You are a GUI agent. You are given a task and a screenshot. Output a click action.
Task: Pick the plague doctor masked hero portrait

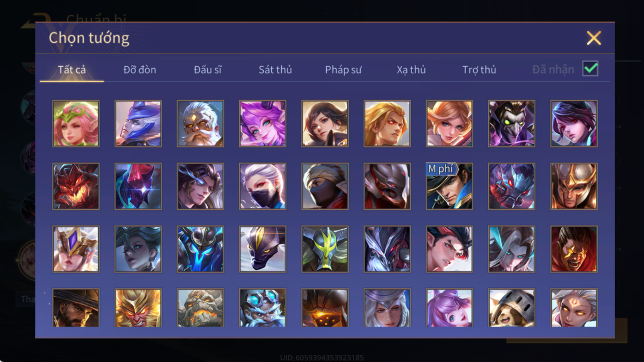coord(512,124)
